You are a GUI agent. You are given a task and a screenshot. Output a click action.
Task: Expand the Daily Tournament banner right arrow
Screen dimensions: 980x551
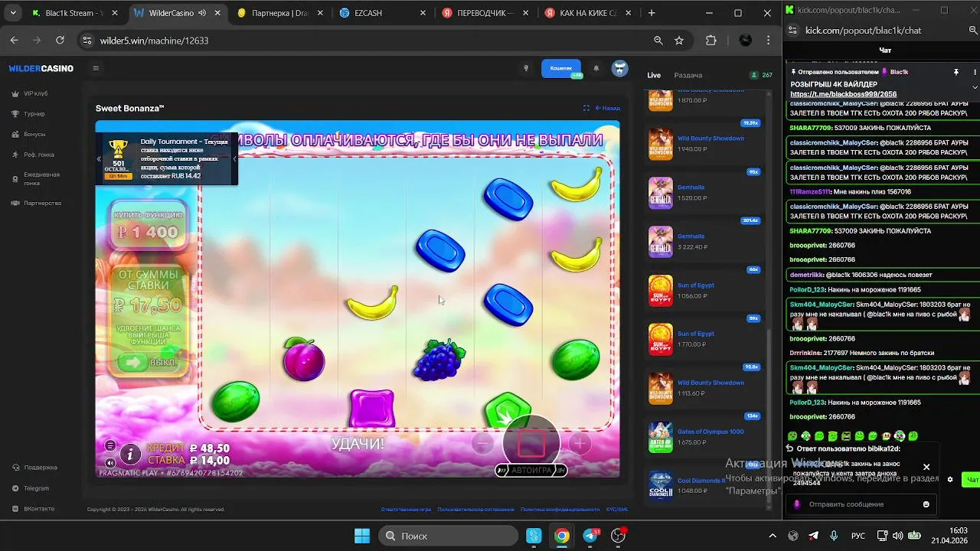pos(234,159)
